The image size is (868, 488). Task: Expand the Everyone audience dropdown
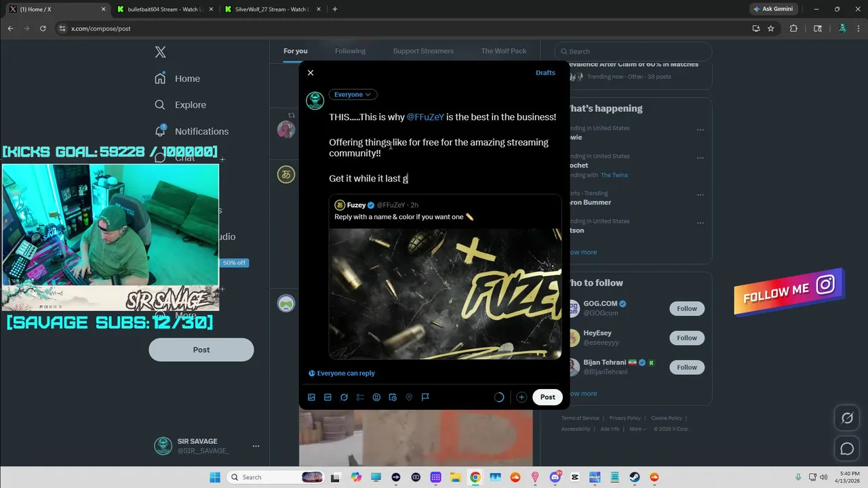(x=353, y=95)
